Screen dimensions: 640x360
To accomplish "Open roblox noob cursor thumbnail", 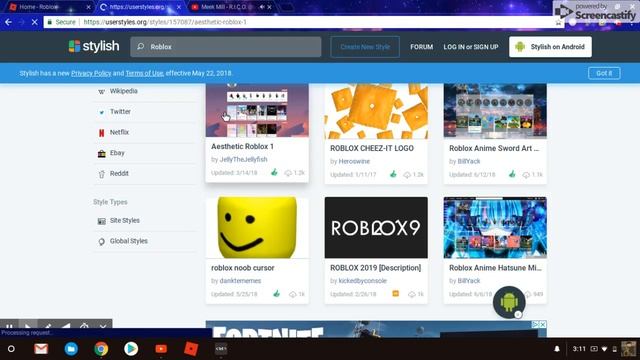I will pyautogui.click(x=257, y=227).
